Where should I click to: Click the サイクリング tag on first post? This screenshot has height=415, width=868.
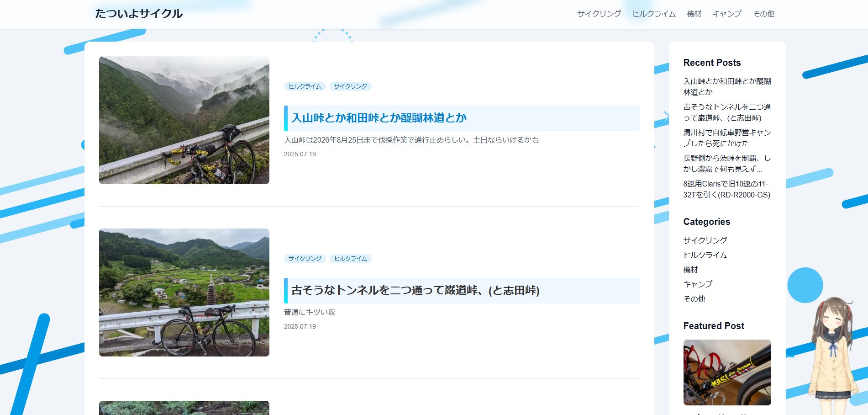point(350,86)
